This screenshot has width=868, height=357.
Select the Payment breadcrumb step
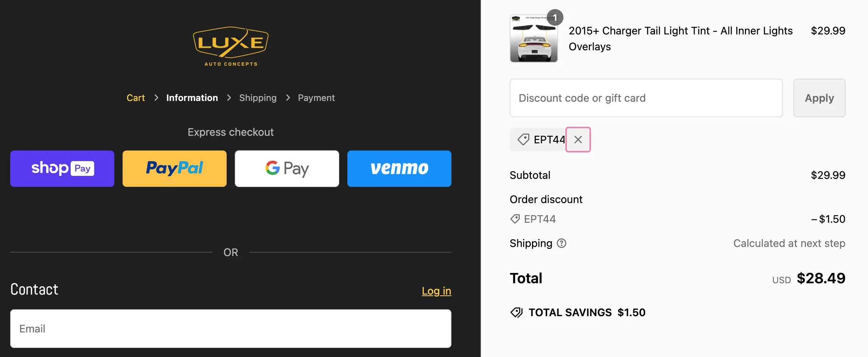point(316,98)
